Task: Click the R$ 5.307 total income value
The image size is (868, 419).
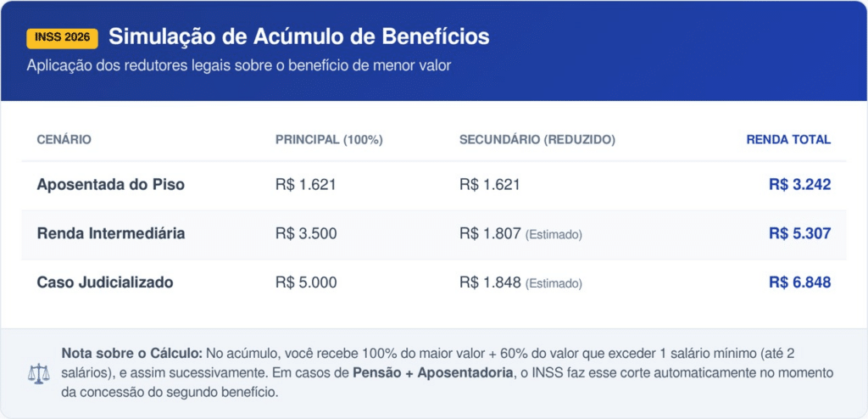Action: click(x=799, y=233)
